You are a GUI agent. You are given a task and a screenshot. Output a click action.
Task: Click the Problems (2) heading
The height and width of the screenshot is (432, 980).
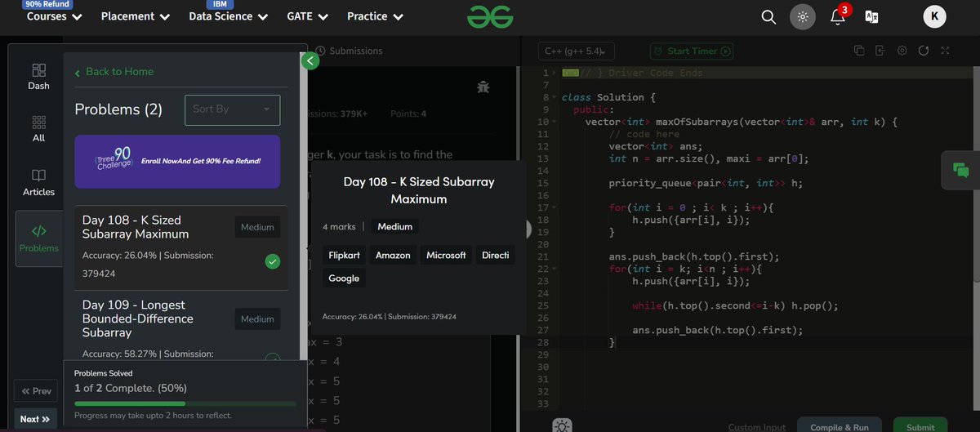click(118, 109)
